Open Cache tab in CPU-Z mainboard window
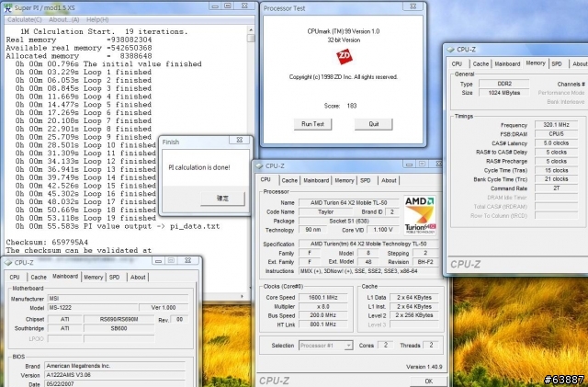 [x=39, y=278]
